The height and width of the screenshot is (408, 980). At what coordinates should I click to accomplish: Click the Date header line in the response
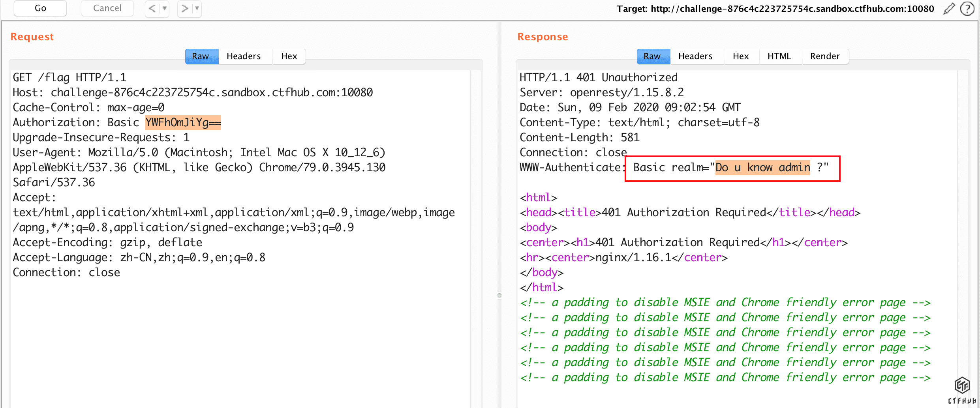click(x=630, y=108)
